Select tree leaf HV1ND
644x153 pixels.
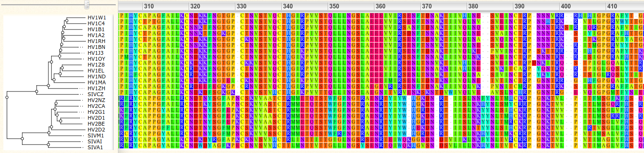click(x=96, y=76)
